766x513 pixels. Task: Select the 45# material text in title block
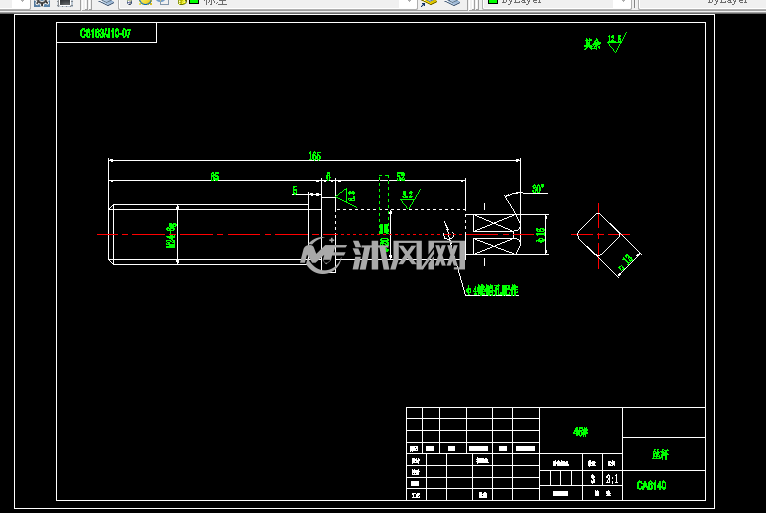[580, 432]
